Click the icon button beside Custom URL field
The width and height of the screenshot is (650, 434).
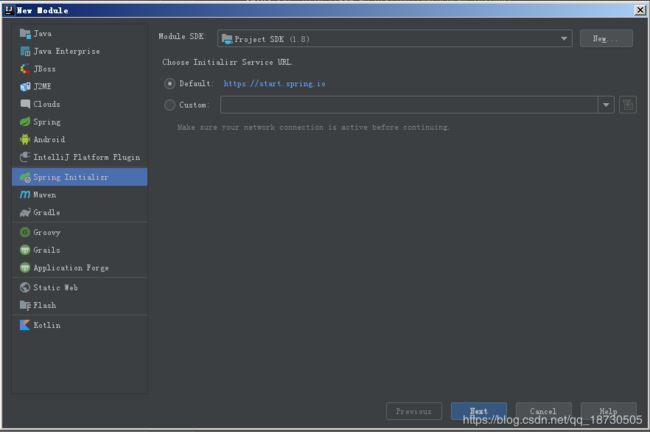[x=628, y=105]
